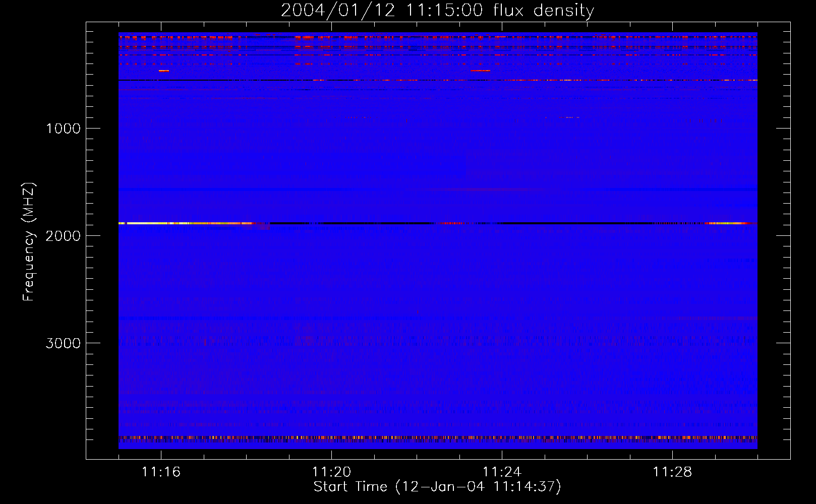Click the '2000' frequency tick label
The width and height of the screenshot is (816, 504).
(63, 236)
